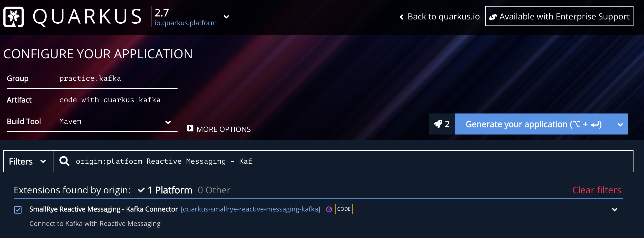The height and width of the screenshot is (238, 644).
Task: Edit the Artifact name field
Action: (116, 100)
